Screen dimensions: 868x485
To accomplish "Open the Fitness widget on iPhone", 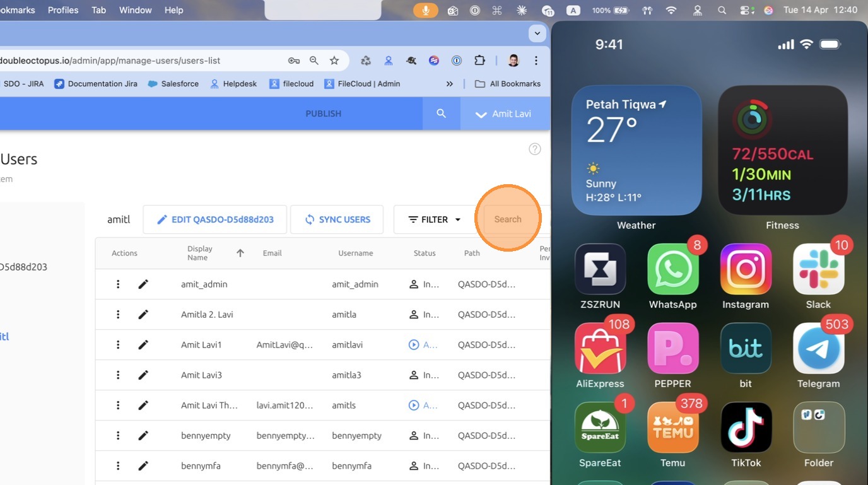I will (x=783, y=151).
